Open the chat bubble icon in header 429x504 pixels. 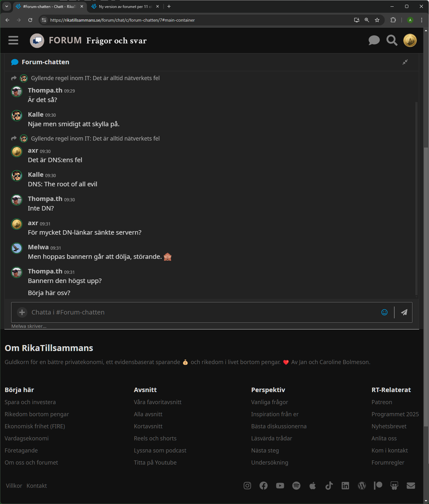pyautogui.click(x=374, y=40)
